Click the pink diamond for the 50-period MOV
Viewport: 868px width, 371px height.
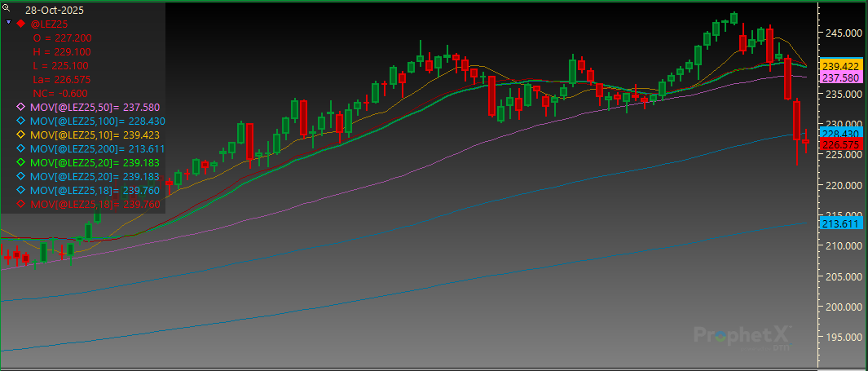pos(21,107)
